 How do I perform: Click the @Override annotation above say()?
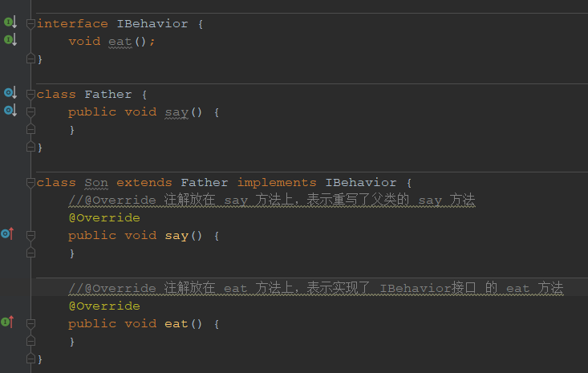[104, 218]
